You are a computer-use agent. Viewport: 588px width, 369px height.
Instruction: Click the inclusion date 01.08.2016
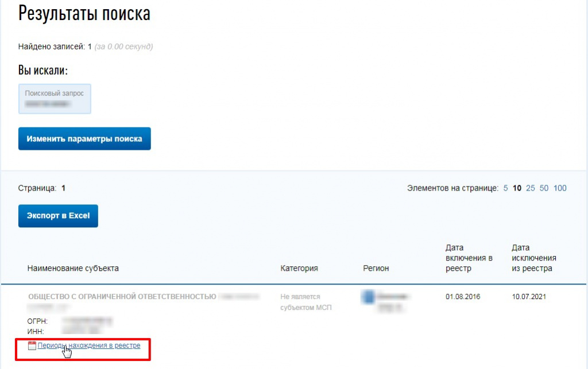(462, 297)
